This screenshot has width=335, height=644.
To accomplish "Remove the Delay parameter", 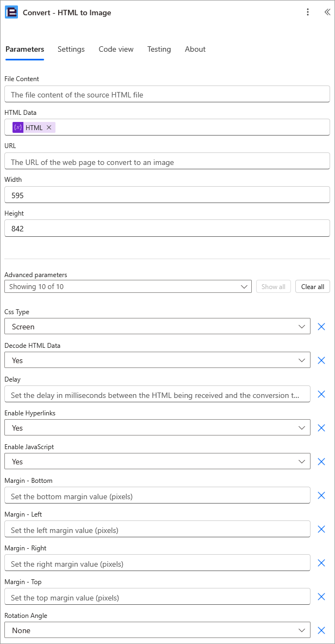I will (x=321, y=394).
